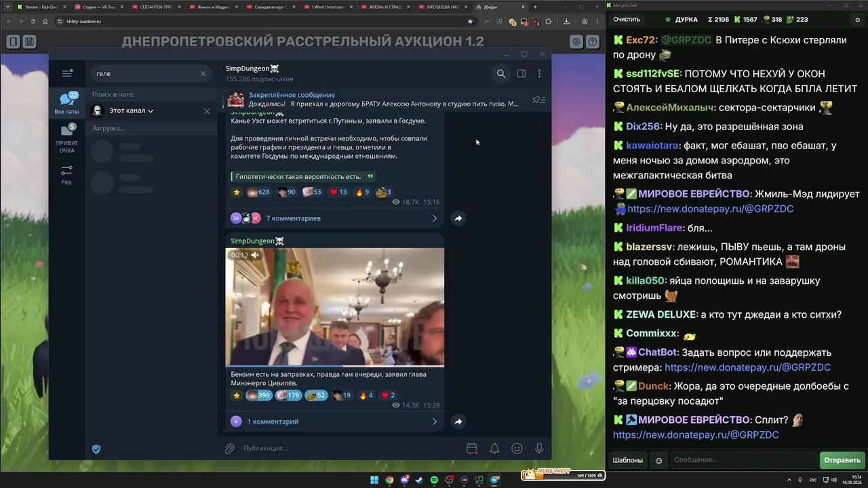Open the scheduled messages calendar icon
The image size is (868, 488).
click(472, 448)
